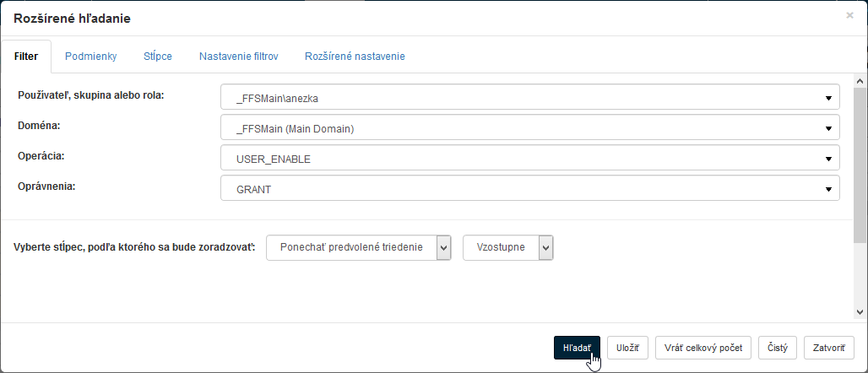Click the Hľadať search button
Image resolution: width=868 pixels, height=373 pixels.
click(x=577, y=347)
